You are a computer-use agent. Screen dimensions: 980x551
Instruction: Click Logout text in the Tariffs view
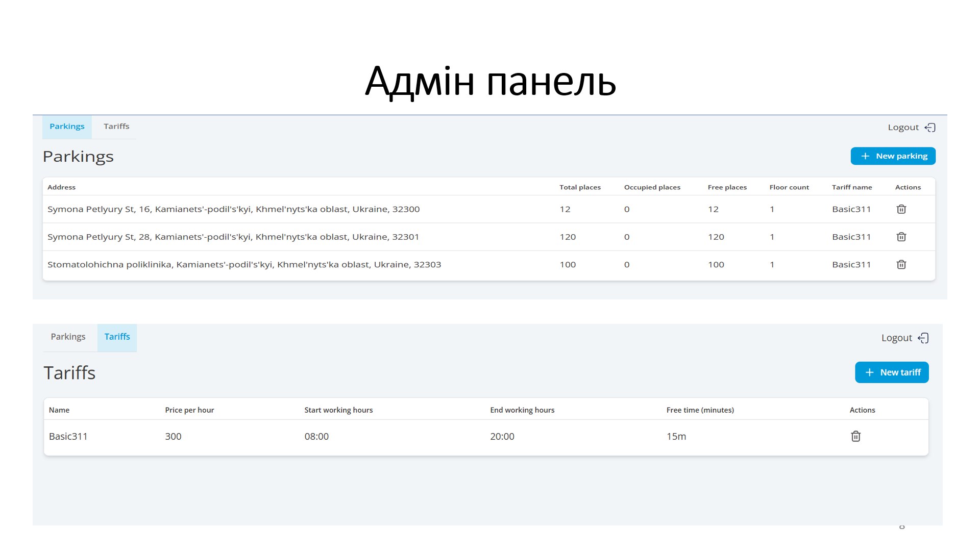click(x=896, y=338)
